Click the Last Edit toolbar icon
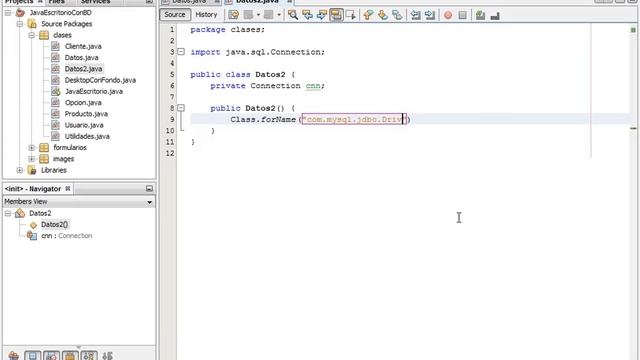Screen dimensions: 640x360 233,15
